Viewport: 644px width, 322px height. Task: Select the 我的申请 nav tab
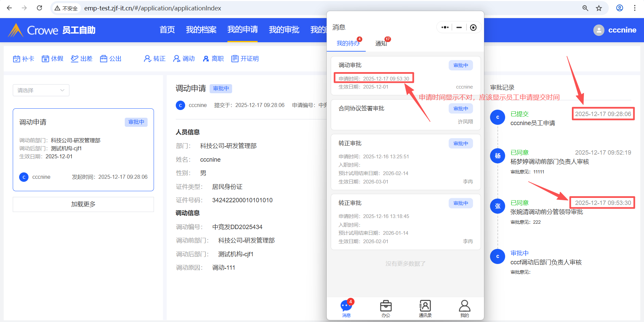243,30
